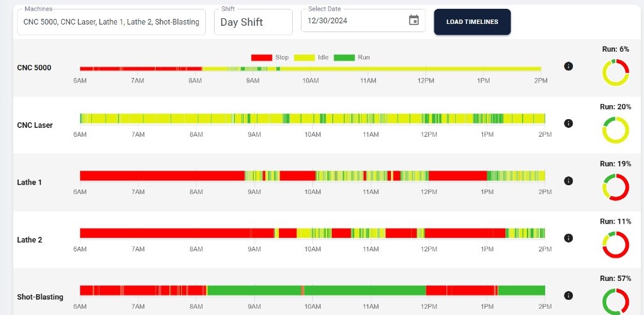Click the Lathe 2 run donut chart

(616, 244)
